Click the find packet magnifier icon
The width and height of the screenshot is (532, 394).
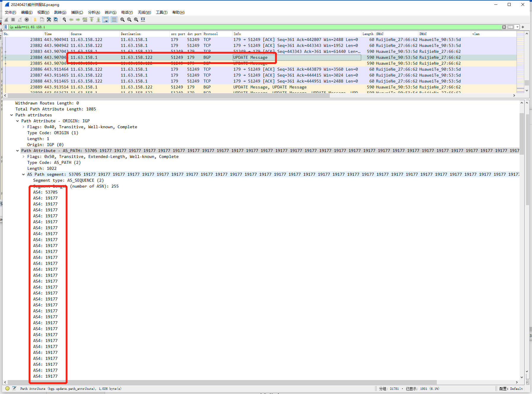(64, 20)
